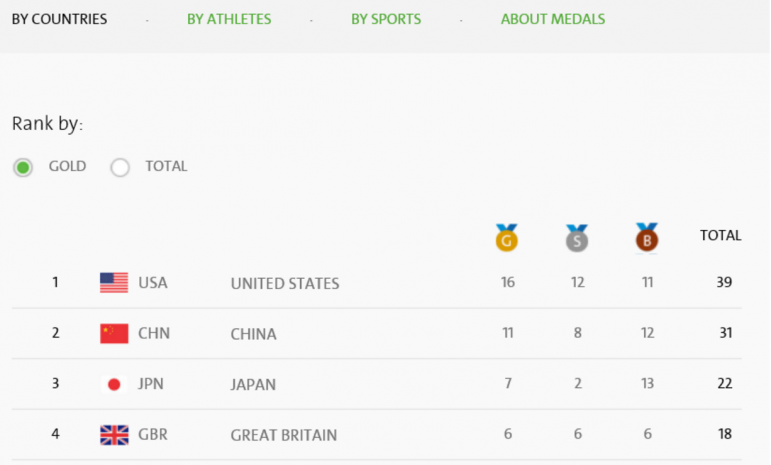Open the CHINA country link

tap(253, 334)
